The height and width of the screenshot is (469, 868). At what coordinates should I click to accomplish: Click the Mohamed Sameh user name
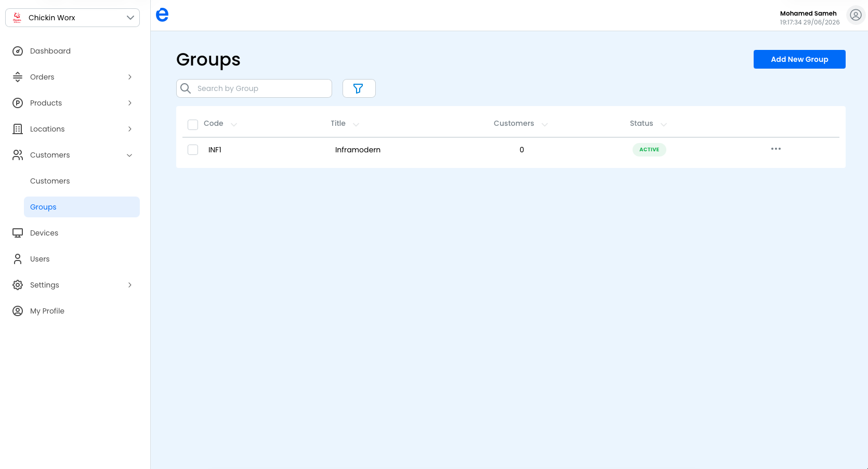tap(808, 14)
